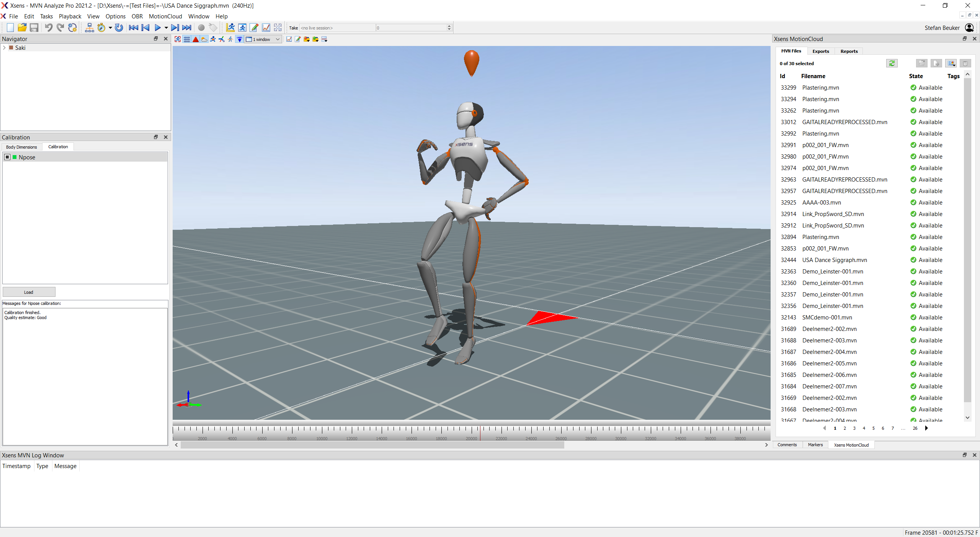Toggle the sky background icon in viewport toolbar
Image resolution: width=980 pixels, height=537 pixels.
pyautogui.click(x=204, y=39)
